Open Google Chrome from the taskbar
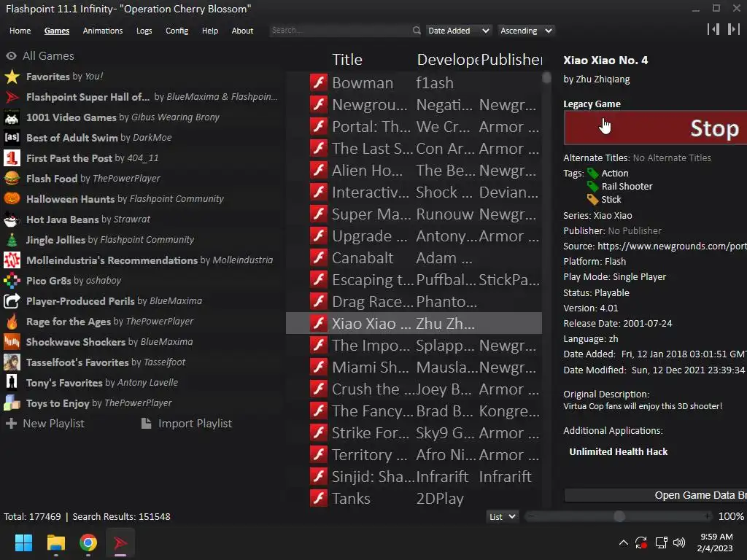This screenshot has height=560, width=747. [x=88, y=542]
